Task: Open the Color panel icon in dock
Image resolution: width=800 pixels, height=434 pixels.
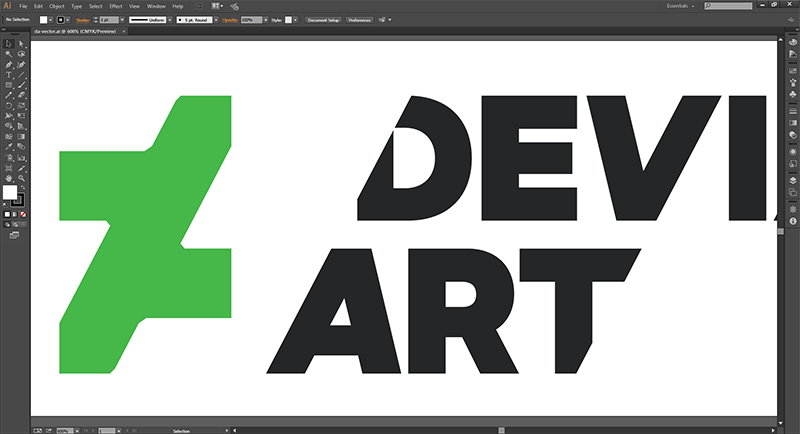Action: (793, 42)
